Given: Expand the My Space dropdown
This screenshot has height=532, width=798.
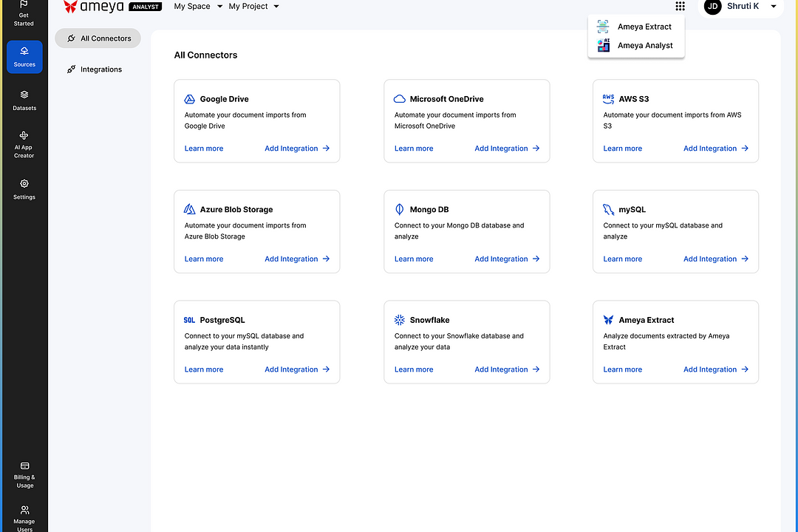Looking at the screenshot, I should 198,7.
